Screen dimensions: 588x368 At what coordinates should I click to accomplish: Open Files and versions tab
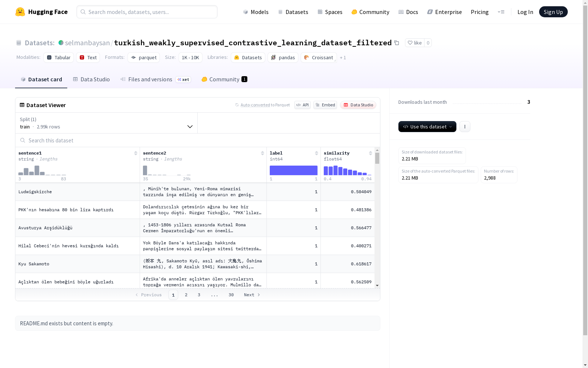[156, 79]
